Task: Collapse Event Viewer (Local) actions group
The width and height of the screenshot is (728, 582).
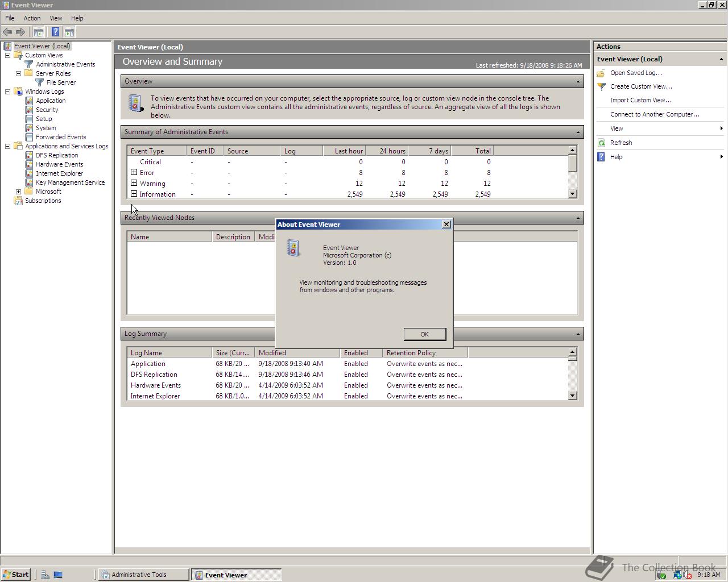Action: pos(721,59)
